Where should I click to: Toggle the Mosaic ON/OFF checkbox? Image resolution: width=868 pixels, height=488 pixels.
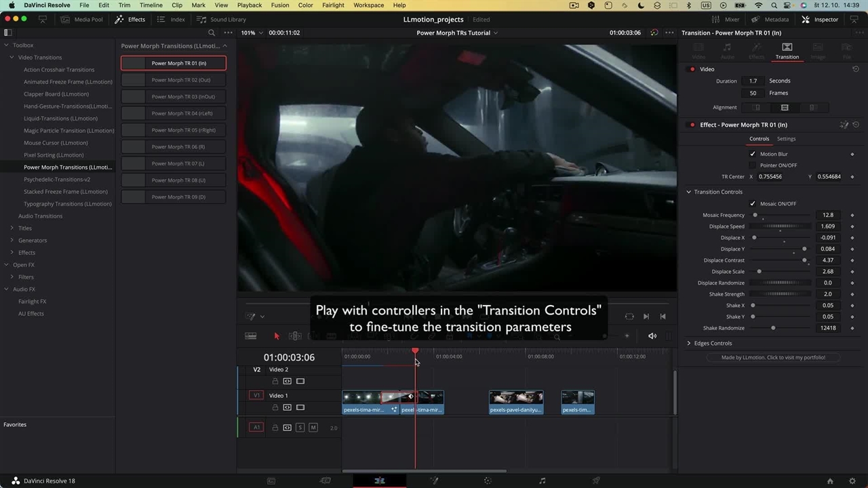coord(752,203)
